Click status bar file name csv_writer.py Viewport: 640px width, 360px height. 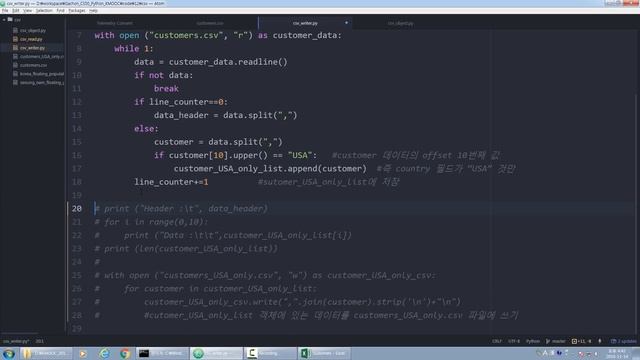coord(16,341)
